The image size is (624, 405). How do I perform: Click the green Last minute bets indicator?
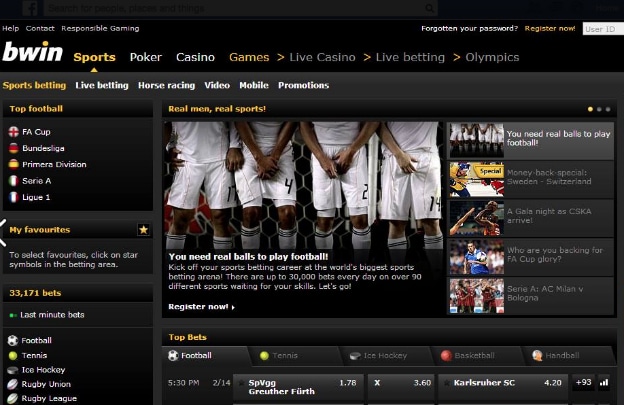[13, 315]
